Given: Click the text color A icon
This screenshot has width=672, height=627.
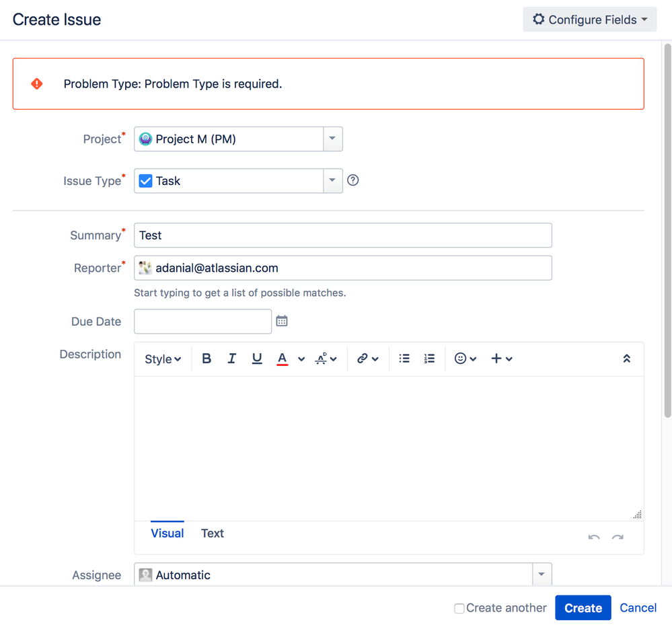Looking at the screenshot, I should (282, 359).
